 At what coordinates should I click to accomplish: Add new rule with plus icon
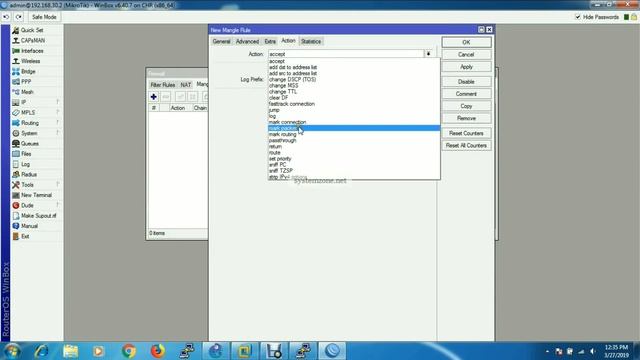click(x=153, y=97)
